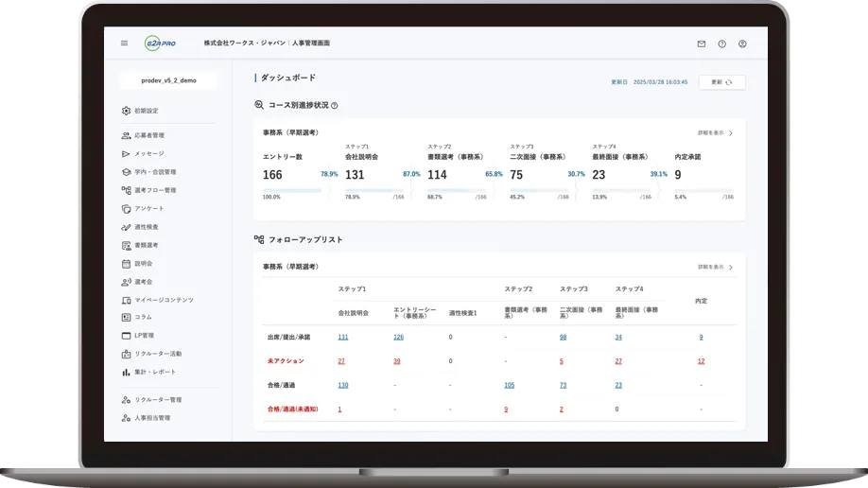The width and height of the screenshot is (868, 488).
Task: Click the red 12 link in 内定 column
Action: coord(701,361)
